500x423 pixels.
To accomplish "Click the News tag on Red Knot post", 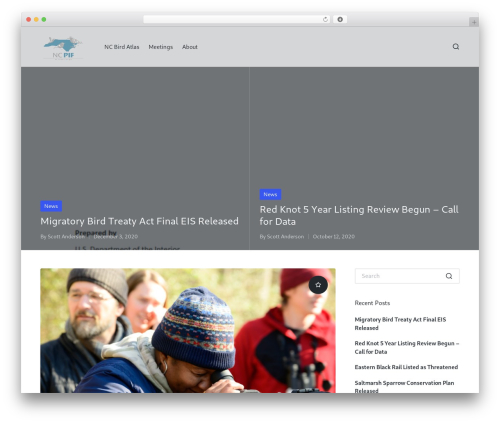I will [x=270, y=194].
